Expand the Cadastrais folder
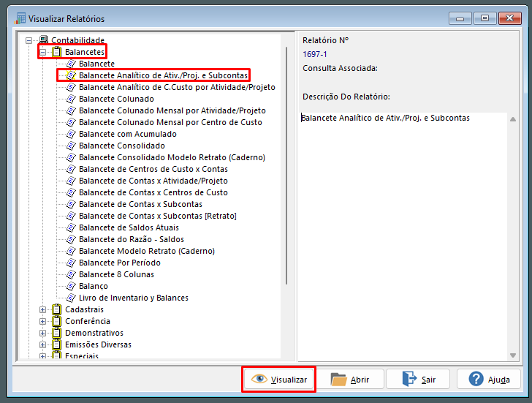The width and height of the screenshot is (532, 403). [42, 309]
